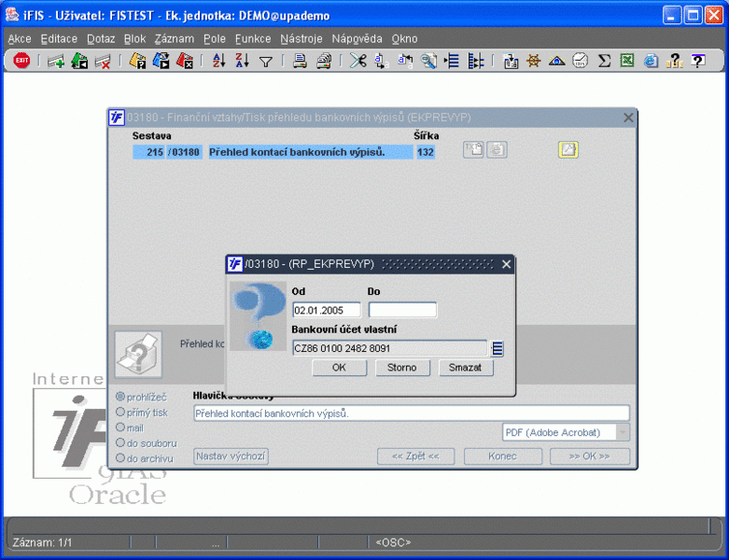Click the list of values toolbar icon
Screen dimensions: 729x560
(x=452, y=61)
